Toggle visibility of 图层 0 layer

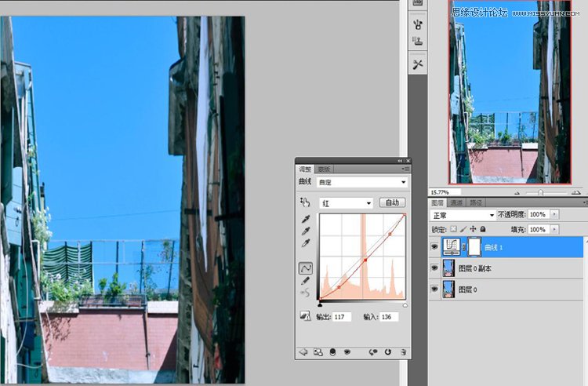(434, 289)
